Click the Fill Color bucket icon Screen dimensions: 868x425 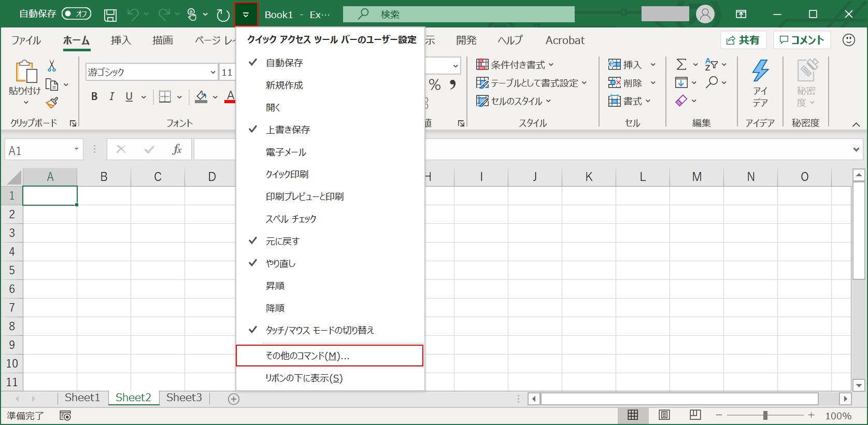click(201, 96)
